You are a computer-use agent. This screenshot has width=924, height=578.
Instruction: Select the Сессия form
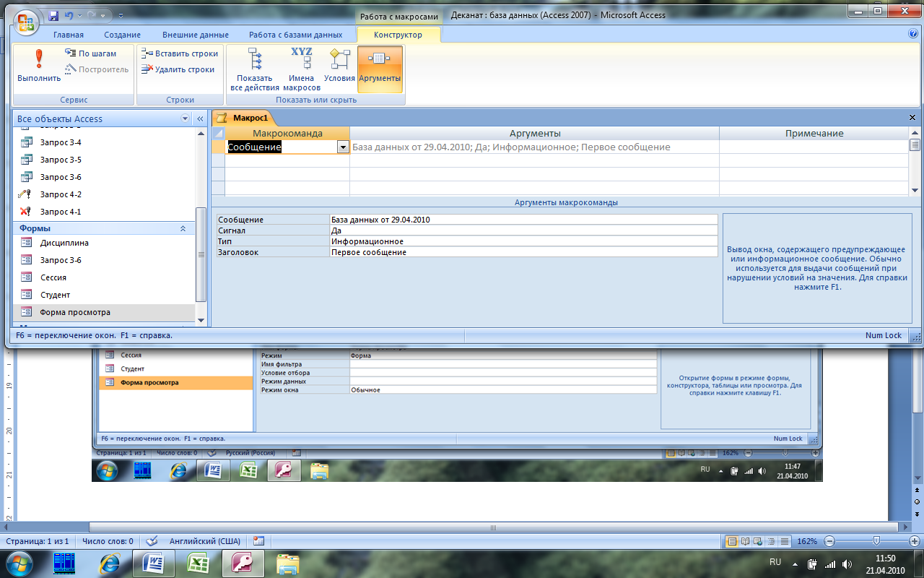105,277
